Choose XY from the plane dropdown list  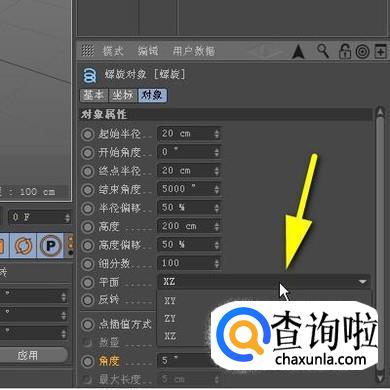(x=170, y=301)
